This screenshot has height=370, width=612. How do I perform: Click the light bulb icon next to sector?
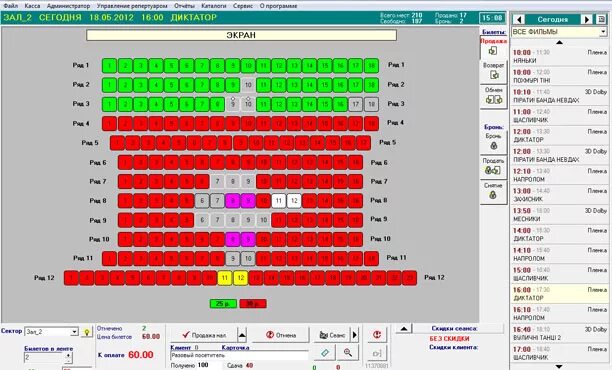[87, 332]
